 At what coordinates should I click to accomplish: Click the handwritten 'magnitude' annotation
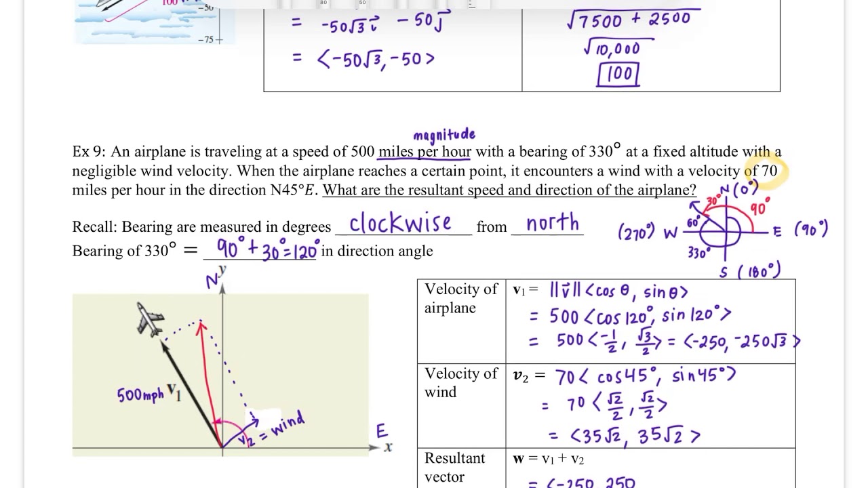point(444,134)
